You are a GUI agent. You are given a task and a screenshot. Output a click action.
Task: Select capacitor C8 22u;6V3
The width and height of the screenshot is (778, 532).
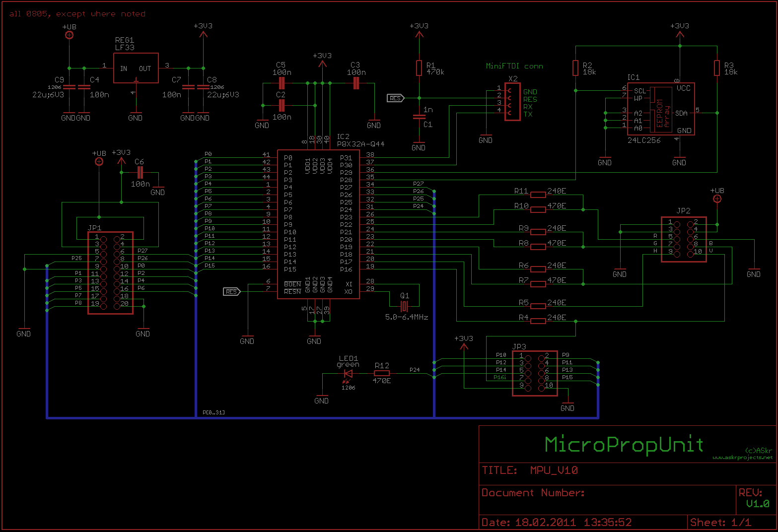[x=203, y=87]
